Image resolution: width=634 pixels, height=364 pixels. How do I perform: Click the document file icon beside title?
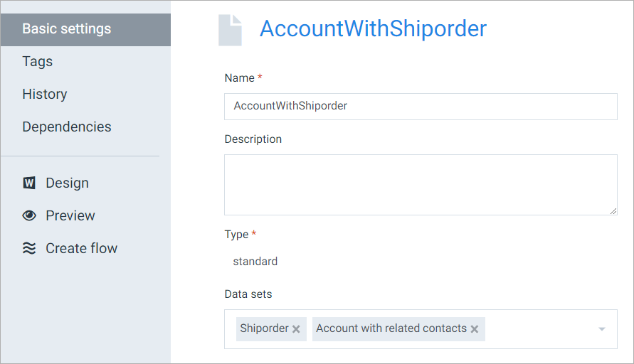pos(230,31)
